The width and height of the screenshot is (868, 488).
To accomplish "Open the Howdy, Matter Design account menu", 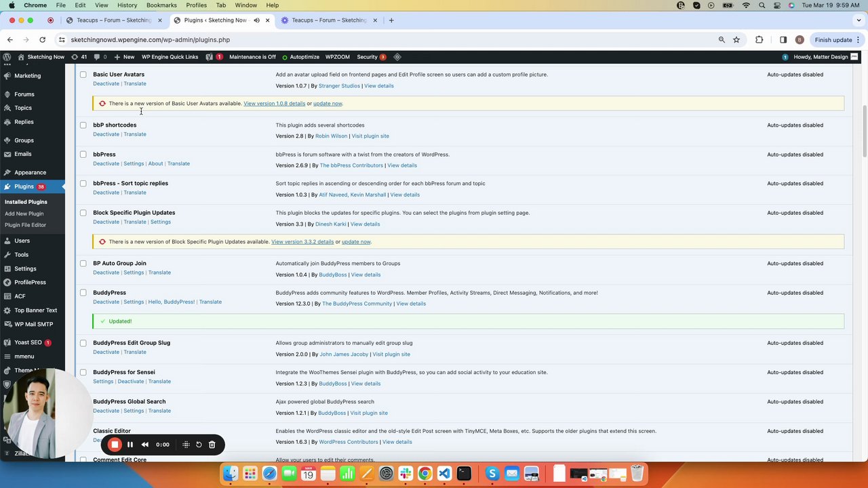I will click(826, 57).
